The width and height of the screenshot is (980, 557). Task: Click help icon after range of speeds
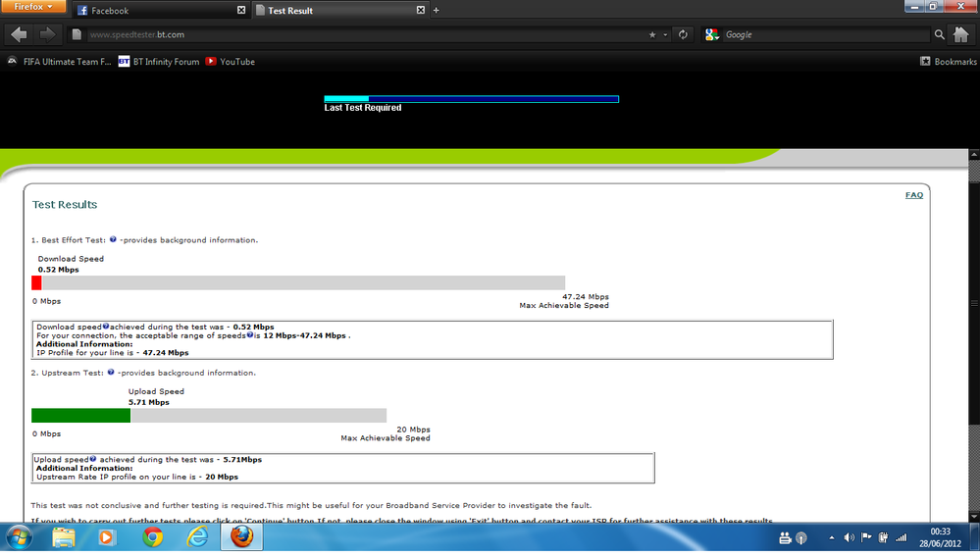coord(250,334)
